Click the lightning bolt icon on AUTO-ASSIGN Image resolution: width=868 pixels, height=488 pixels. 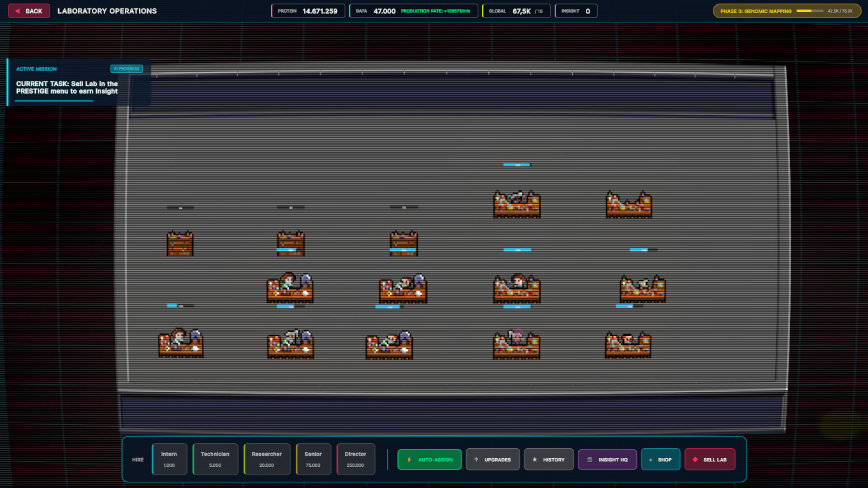(x=410, y=459)
